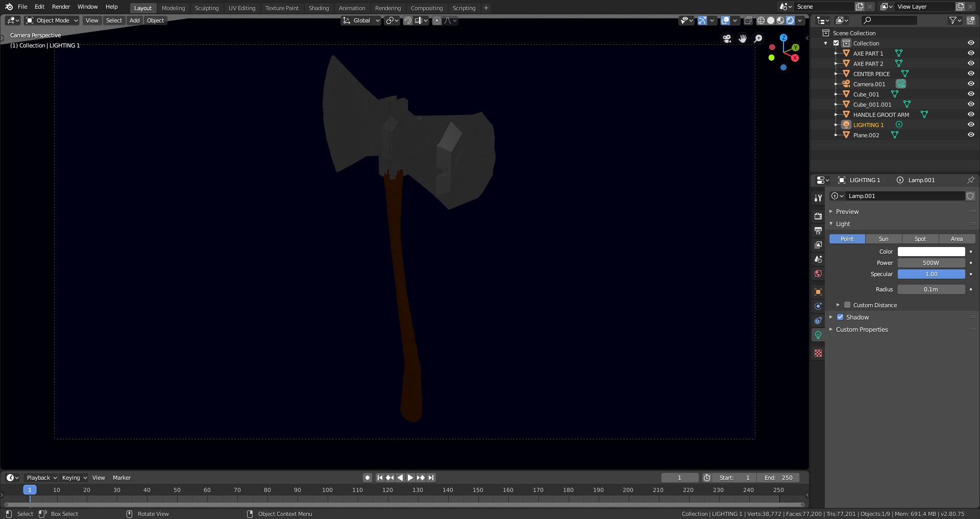
Task: Open the Render properties tab
Action: [x=818, y=216]
